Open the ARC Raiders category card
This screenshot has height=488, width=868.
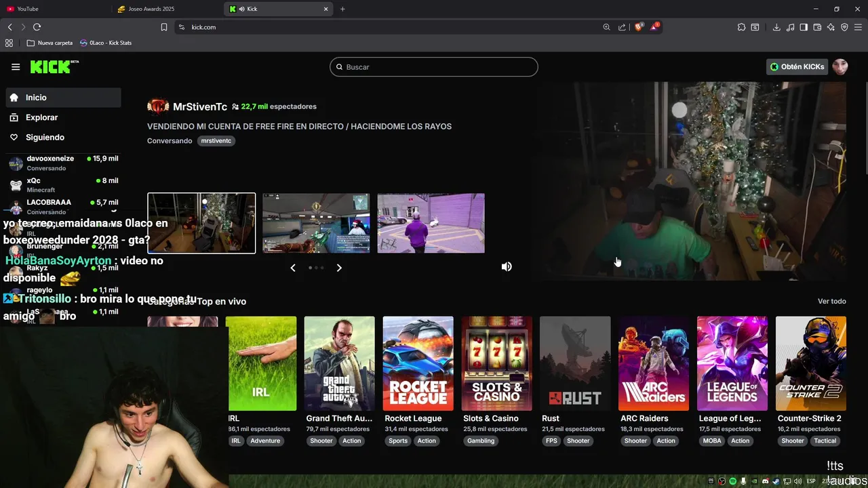(654, 363)
